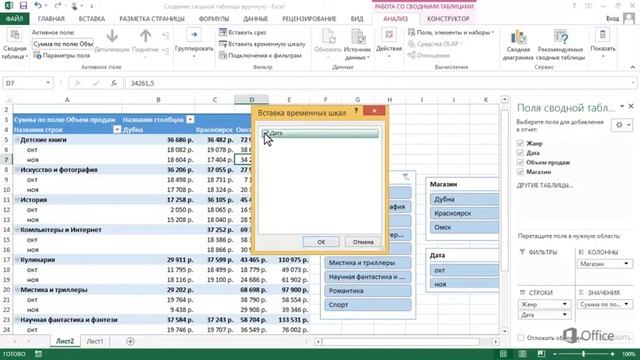Screen dimensions: 640x360
Task: Click the macro recording status bar icon
Action: point(38,354)
